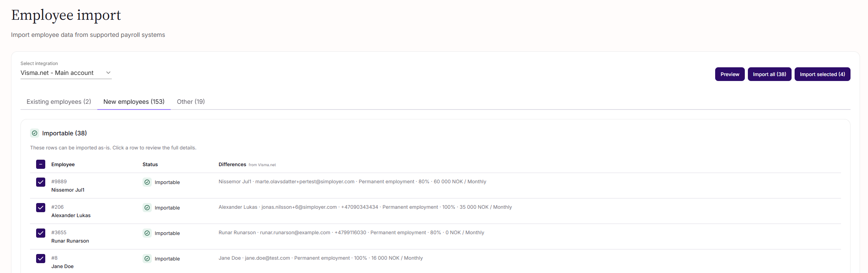868x273 pixels.
Task: Untick the Jane Doe row checkbox
Action: (41, 259)
